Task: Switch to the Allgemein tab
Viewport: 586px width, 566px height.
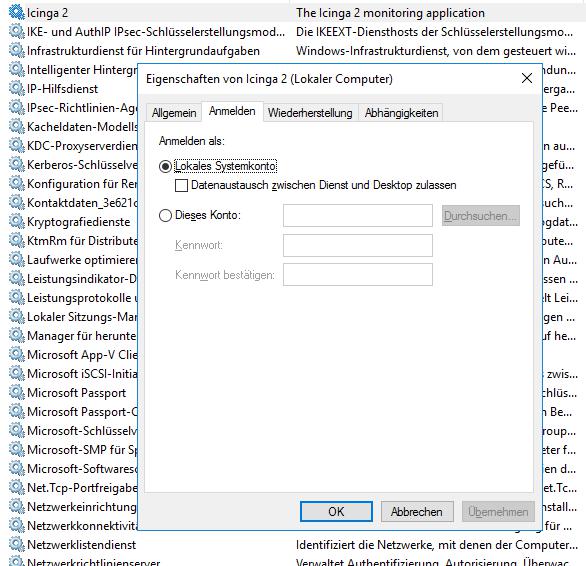Action: (174, 113)
